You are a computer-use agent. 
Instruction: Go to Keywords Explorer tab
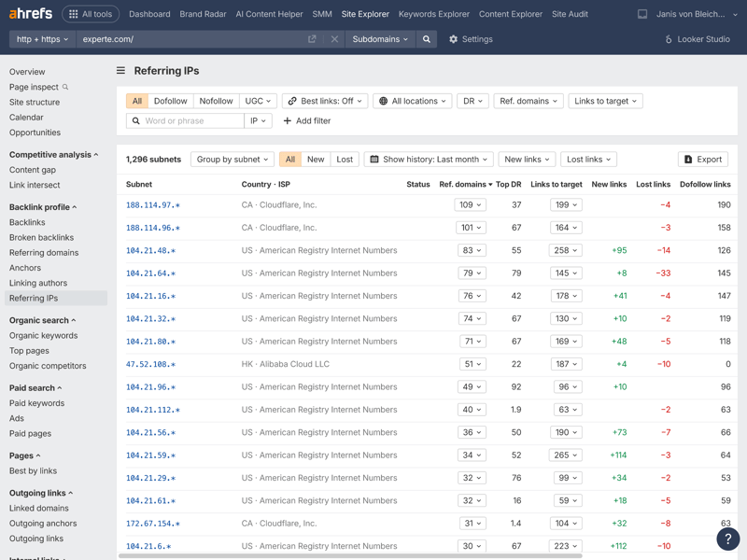[x=433, y=14]
